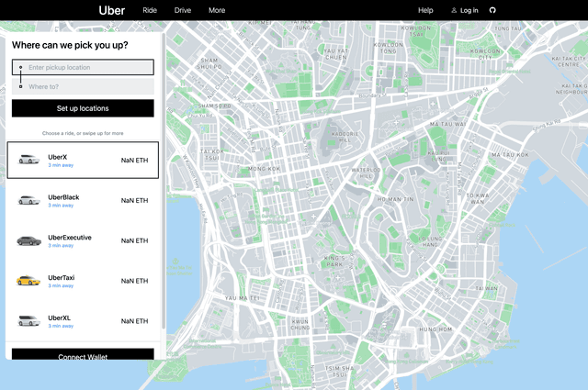Select the UberExecutive ride option

coord(83,240)
